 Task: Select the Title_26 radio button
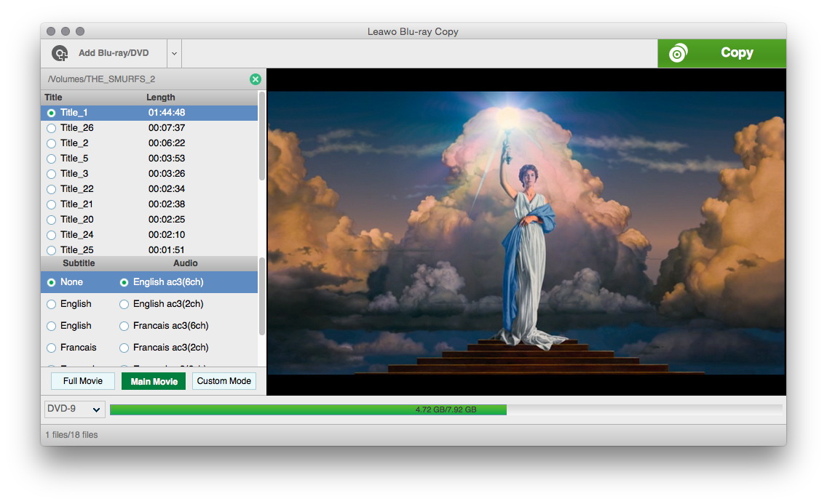[51, 128]
